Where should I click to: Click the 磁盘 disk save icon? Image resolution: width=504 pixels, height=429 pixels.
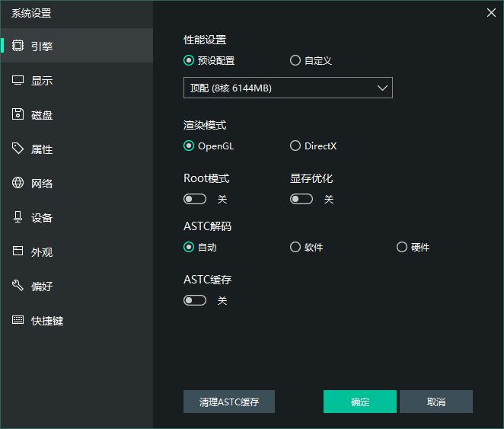click(18, 114)
